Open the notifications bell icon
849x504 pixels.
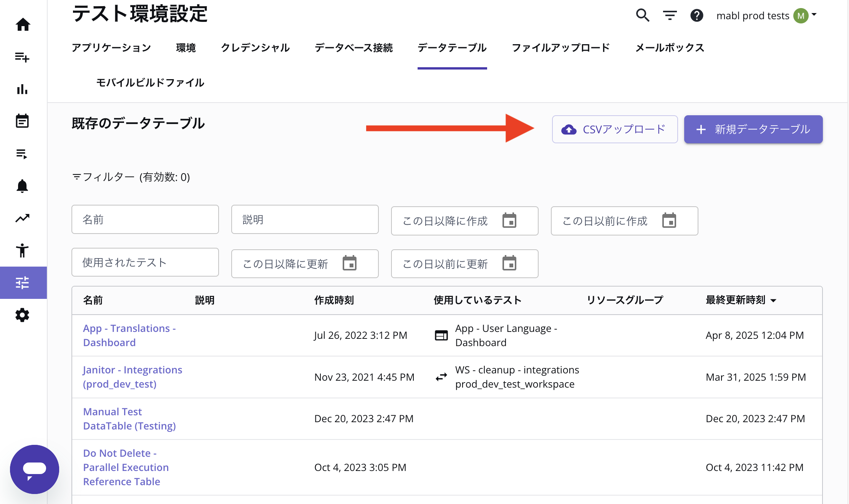click(22, 186)
